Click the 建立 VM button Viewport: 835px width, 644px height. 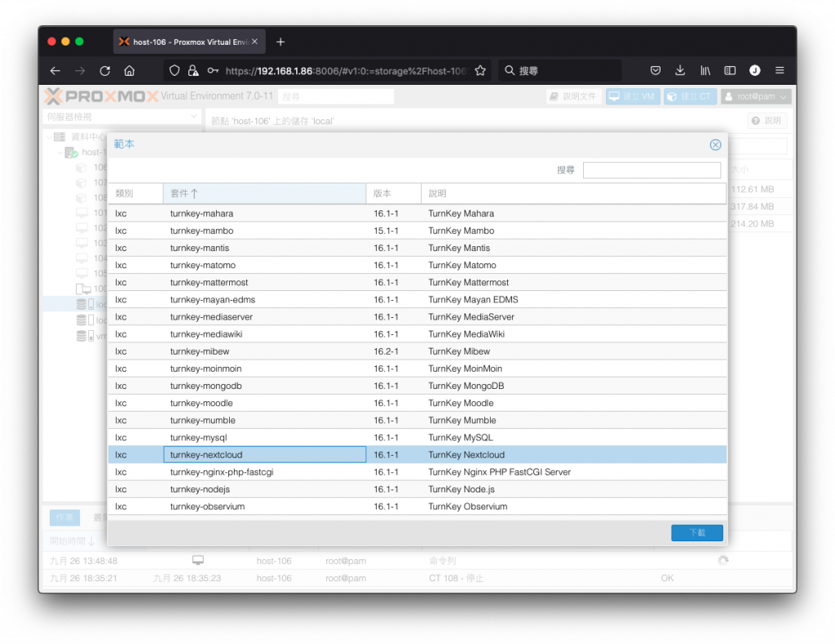[633, 96]
